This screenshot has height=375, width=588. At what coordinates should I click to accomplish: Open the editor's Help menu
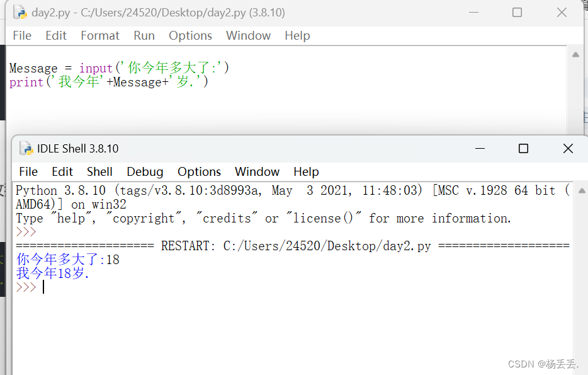[x=297, y=36]
